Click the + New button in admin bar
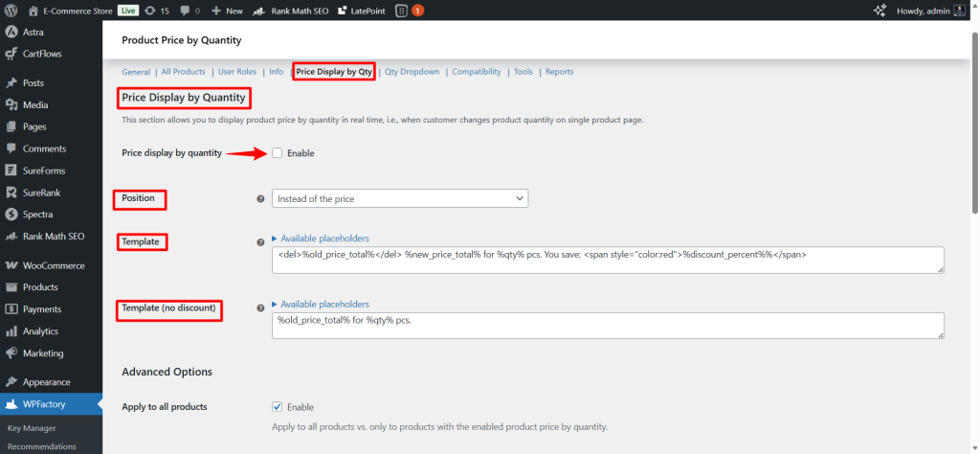980x454 pixels. tap(227, 11)
